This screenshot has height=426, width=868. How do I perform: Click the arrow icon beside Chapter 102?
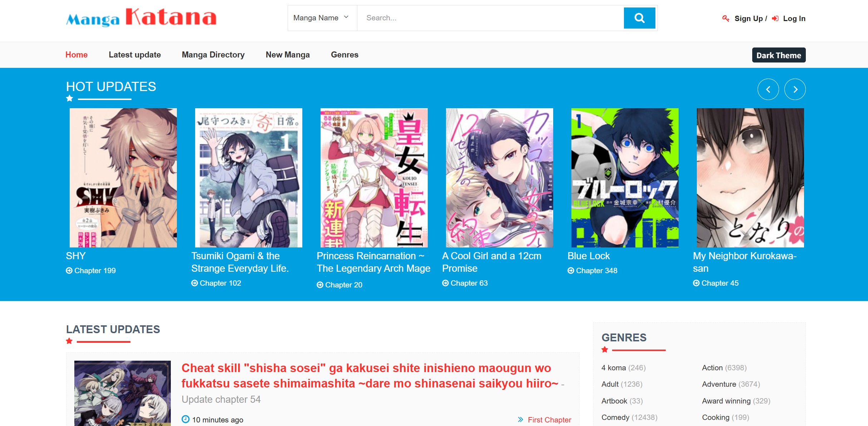pyautogui.click(x=194, y=283)
